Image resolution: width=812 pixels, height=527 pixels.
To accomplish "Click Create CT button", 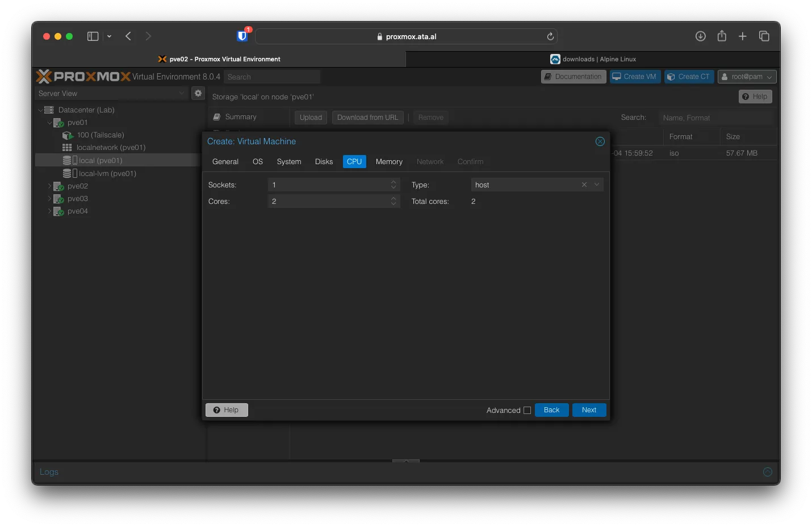I will [x=689, y=77].
